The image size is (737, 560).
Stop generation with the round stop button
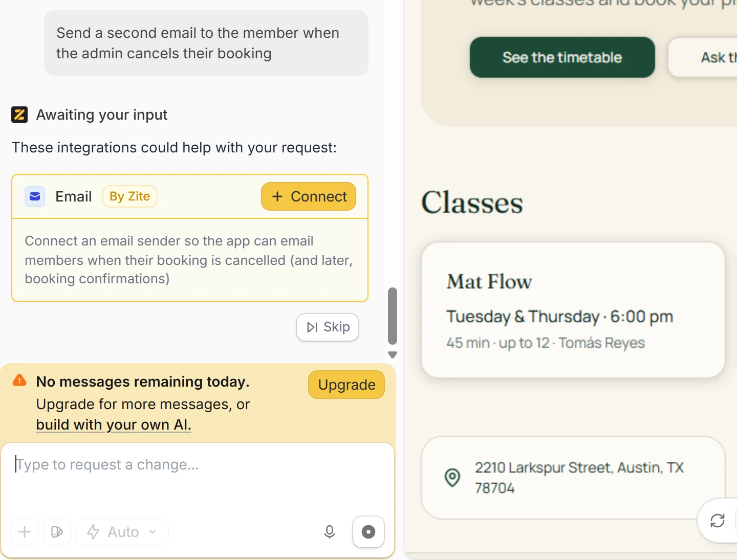point(368,532)
